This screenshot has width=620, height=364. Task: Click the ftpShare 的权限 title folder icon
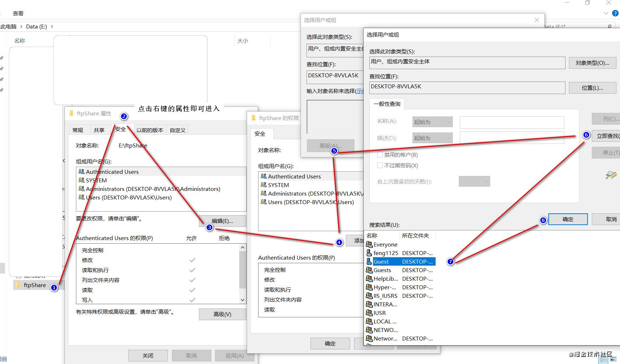[253, 118]
